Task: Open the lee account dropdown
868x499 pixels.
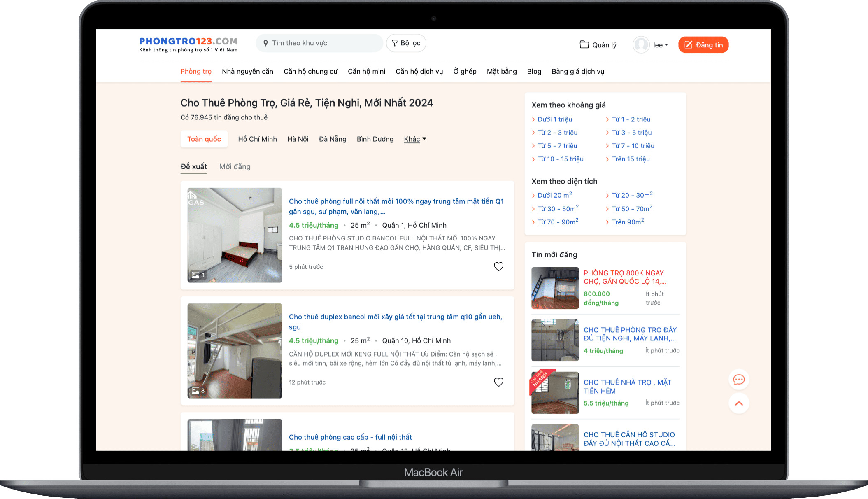Action: 661,45
